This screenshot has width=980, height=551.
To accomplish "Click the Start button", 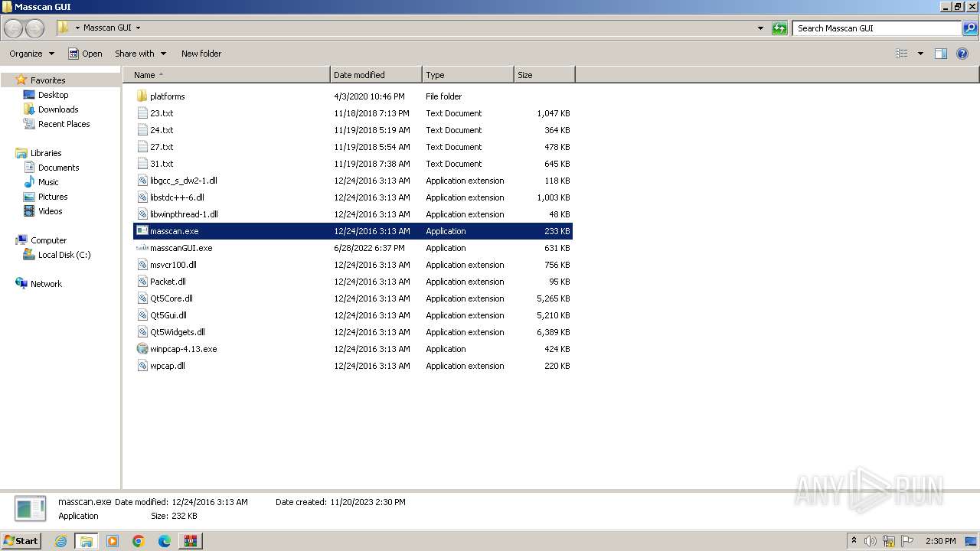I will [21, 541].
